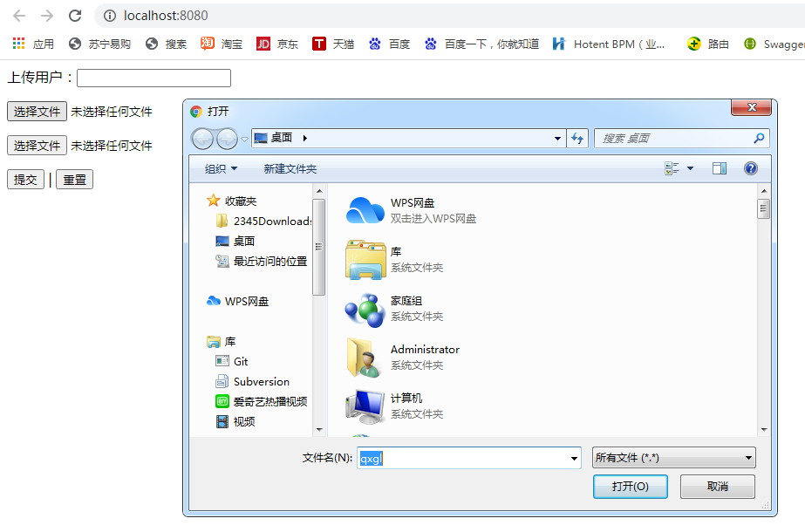The image size is (805, 532).
Task: Go back in the file dialog
Action: [202, 139]
